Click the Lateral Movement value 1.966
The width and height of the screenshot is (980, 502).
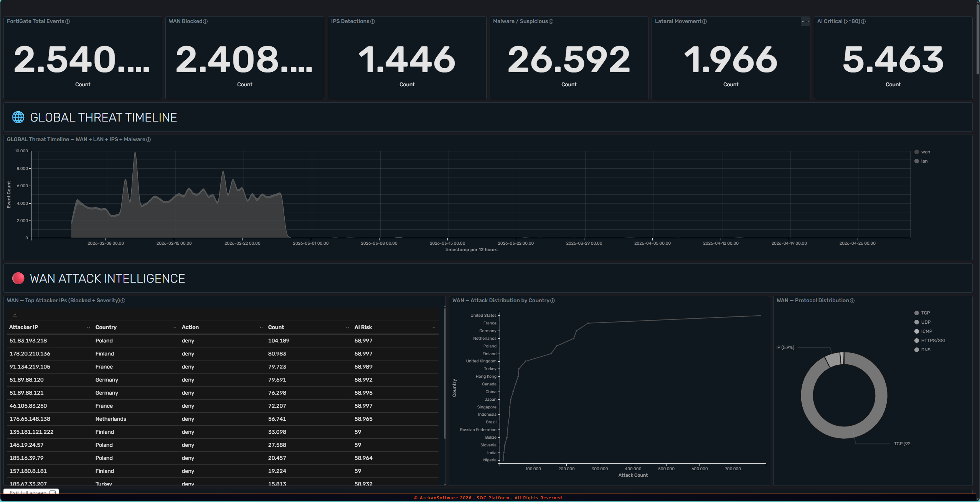point(731,59)
